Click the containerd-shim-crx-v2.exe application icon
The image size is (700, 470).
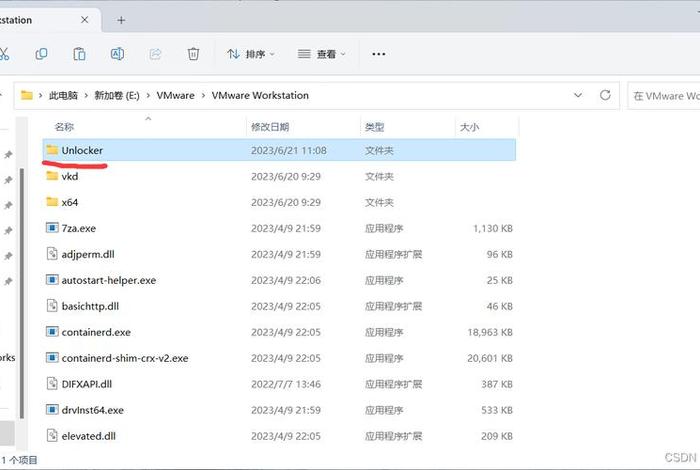[52, 358]
